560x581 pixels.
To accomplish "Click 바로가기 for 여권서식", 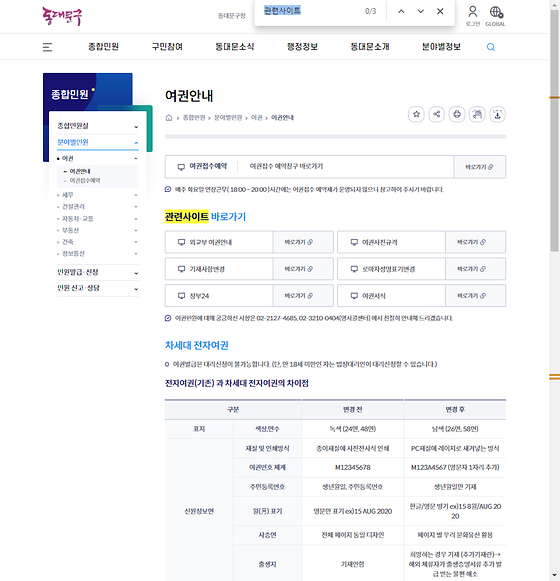I will click(x=475, y=296).
